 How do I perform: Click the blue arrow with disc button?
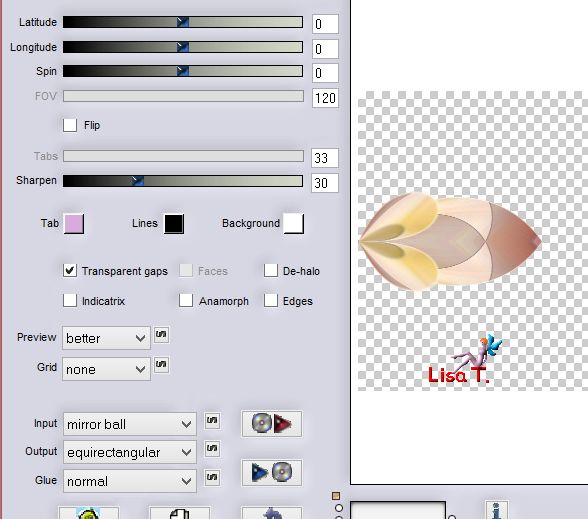[x=272, y=472]
